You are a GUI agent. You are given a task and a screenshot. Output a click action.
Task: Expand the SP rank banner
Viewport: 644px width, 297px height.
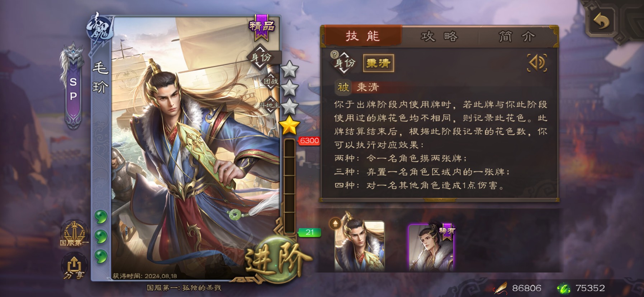73,86
